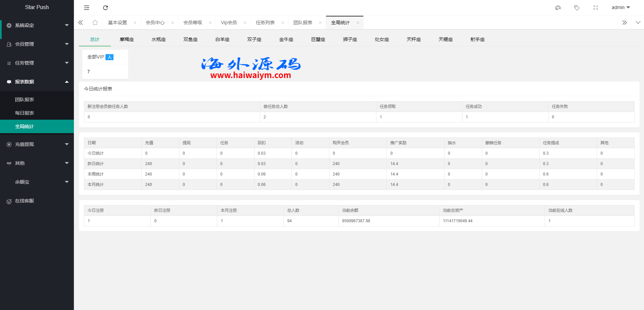Open the admin user dropdown
644x310 pixels.
[620, 7]
